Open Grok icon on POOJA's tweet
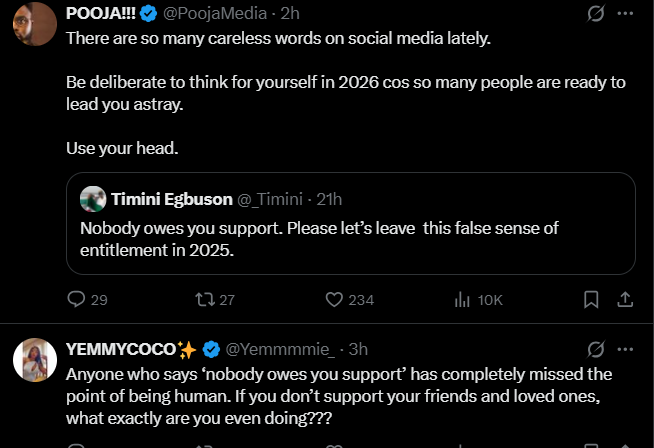 pos(596,15)
